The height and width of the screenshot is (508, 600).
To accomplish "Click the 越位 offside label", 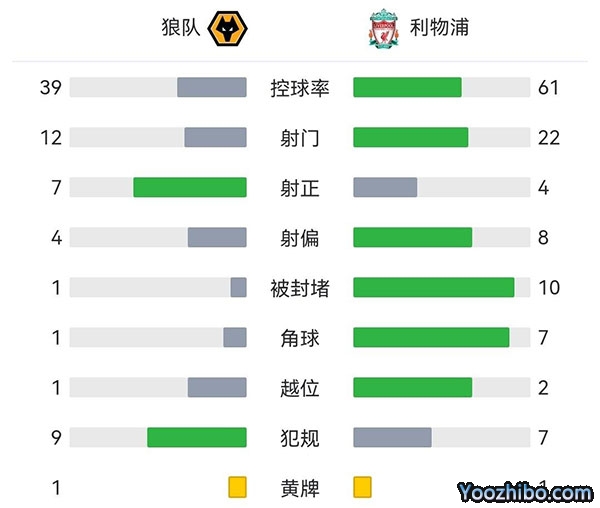I will (x=300, y=388).
